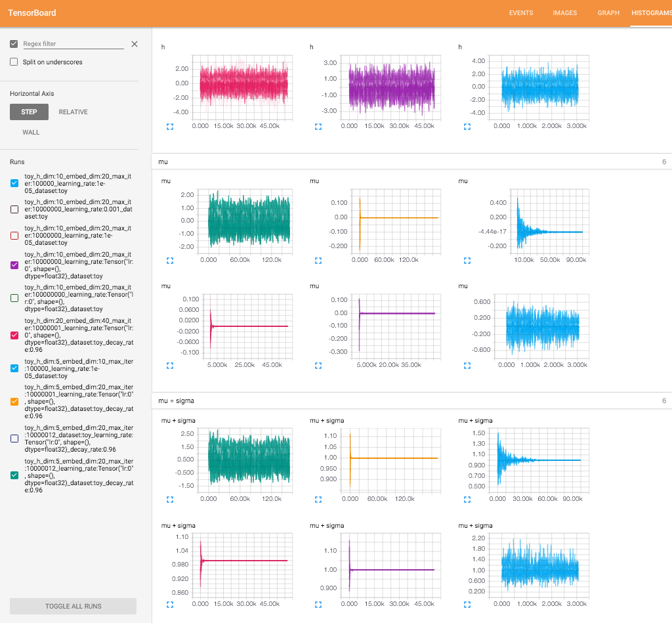This screenshot has width=672, height=623.
Task: Click the orange mu + sigma plot
Action: click(390, 460)
